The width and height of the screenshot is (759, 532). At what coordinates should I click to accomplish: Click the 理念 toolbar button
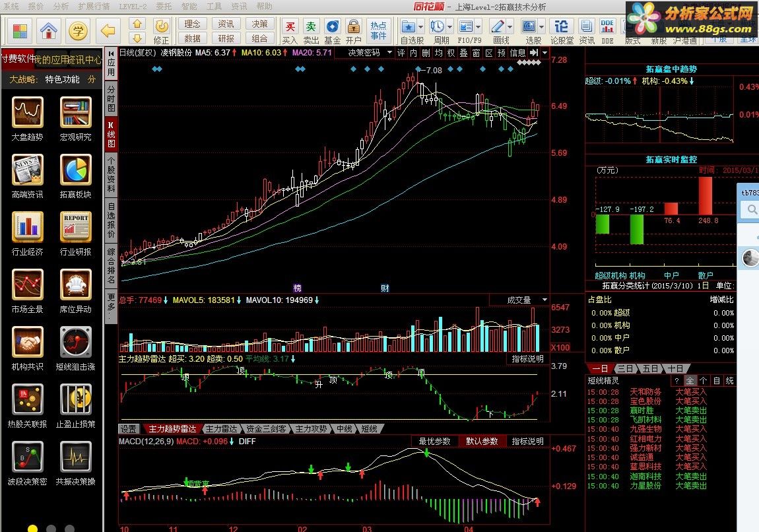point(192,24)
